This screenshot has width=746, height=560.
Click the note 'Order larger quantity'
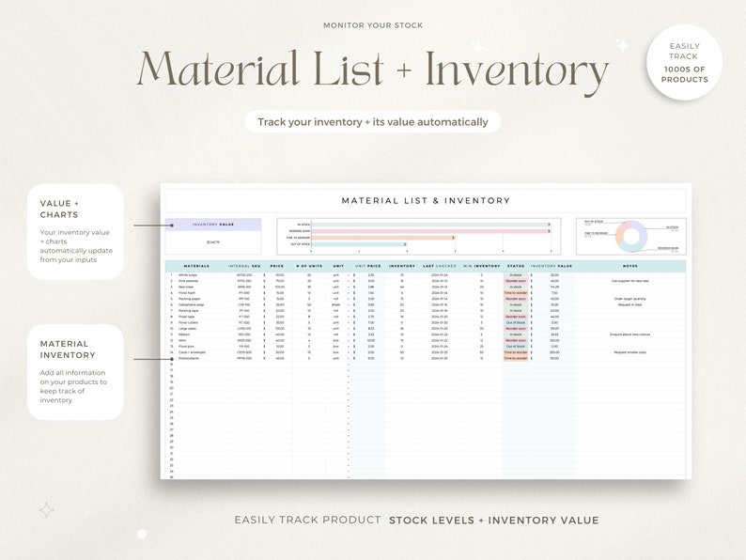point(629,299)
